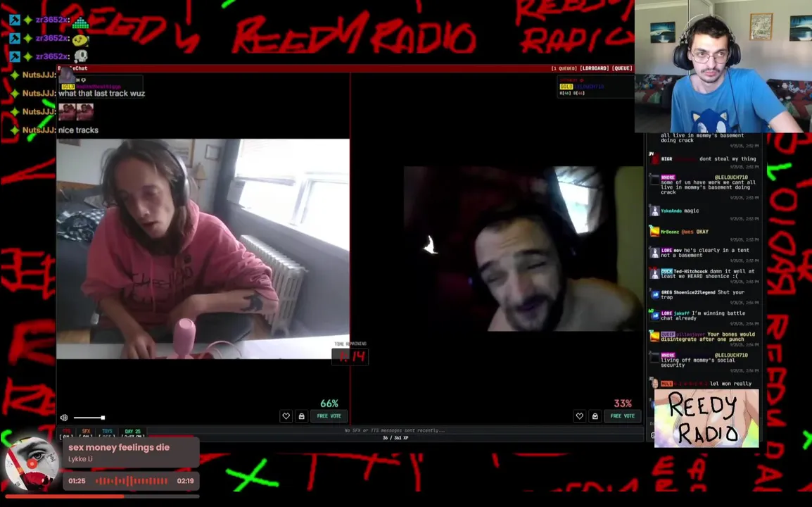The height and width of the screenshot is (507, 812).
Task: Click zr3652x's yellow face emote
Action: pyautogui.click(x=81, y=39)
